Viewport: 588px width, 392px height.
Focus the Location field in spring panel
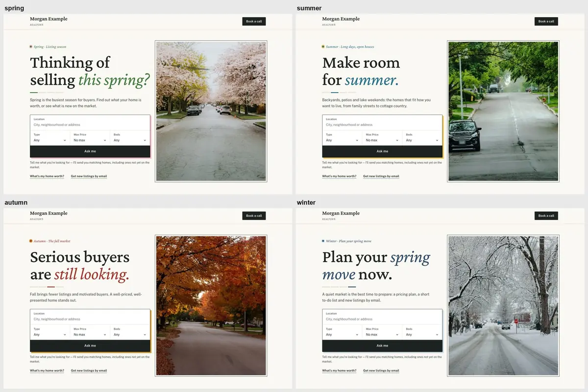coord(90,122)
